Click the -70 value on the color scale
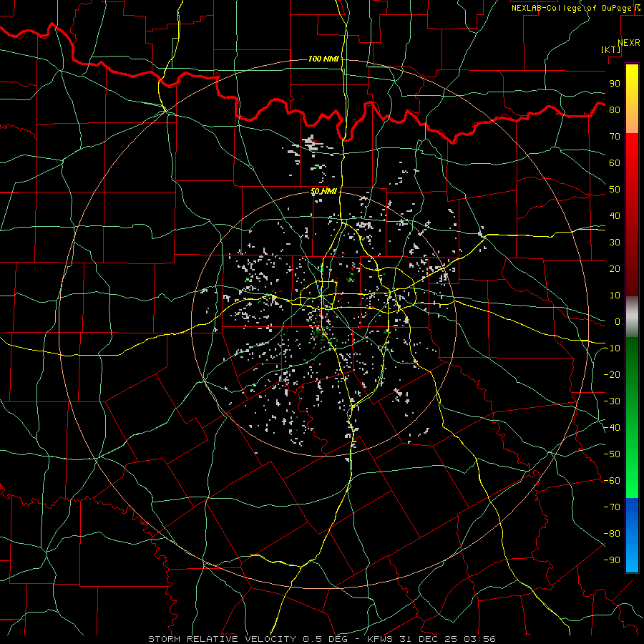The height and width of the screenshot is (644, 644). [x=612, y=507]
